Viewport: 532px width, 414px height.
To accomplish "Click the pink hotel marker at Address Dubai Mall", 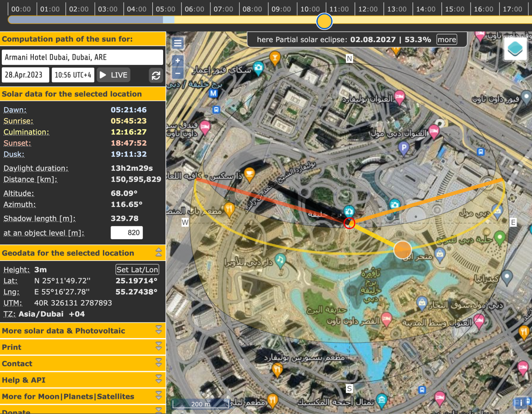I will click(x=434, y=132).
